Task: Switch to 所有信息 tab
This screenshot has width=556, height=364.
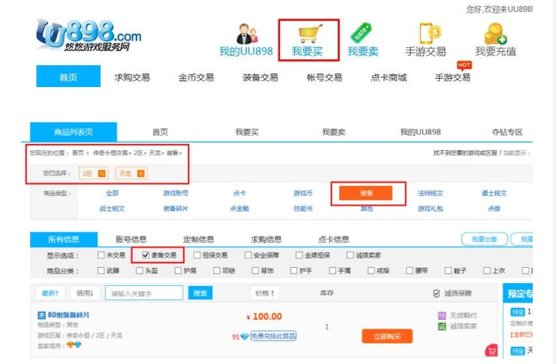Action: pos(64,239)
